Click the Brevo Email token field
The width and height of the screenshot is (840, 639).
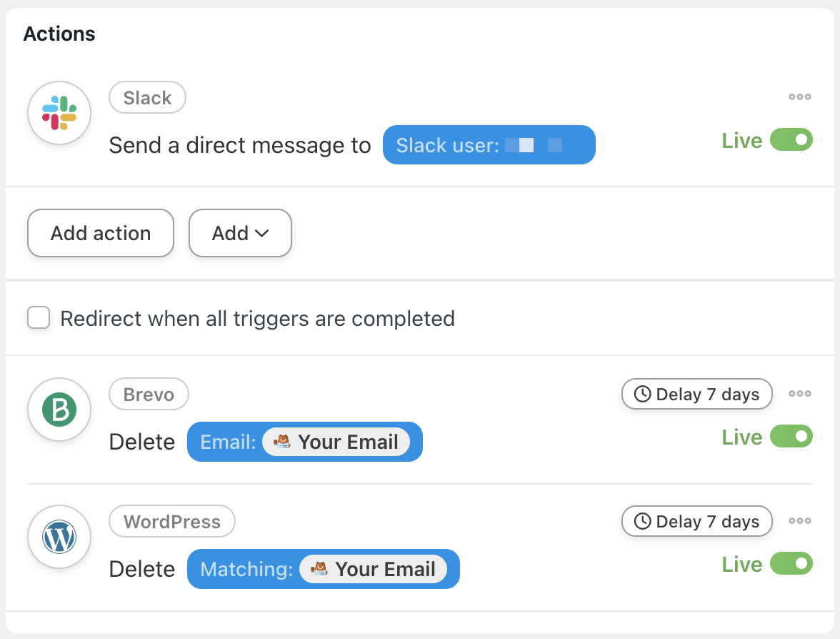tap(304, 442)
